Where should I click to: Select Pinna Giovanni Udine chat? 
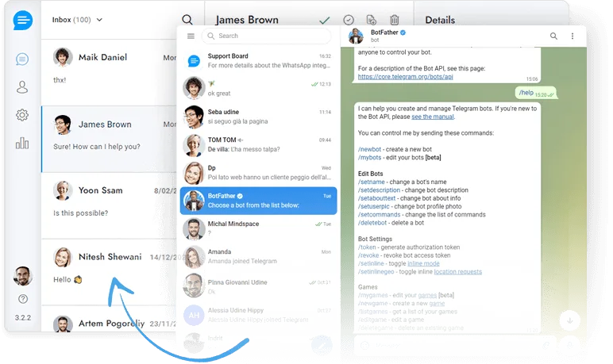click(x=258, y=286)
